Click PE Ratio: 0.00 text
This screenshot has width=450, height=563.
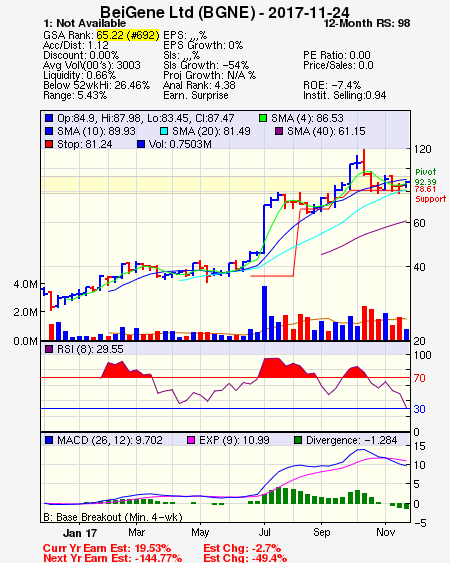tap(337, 55)
